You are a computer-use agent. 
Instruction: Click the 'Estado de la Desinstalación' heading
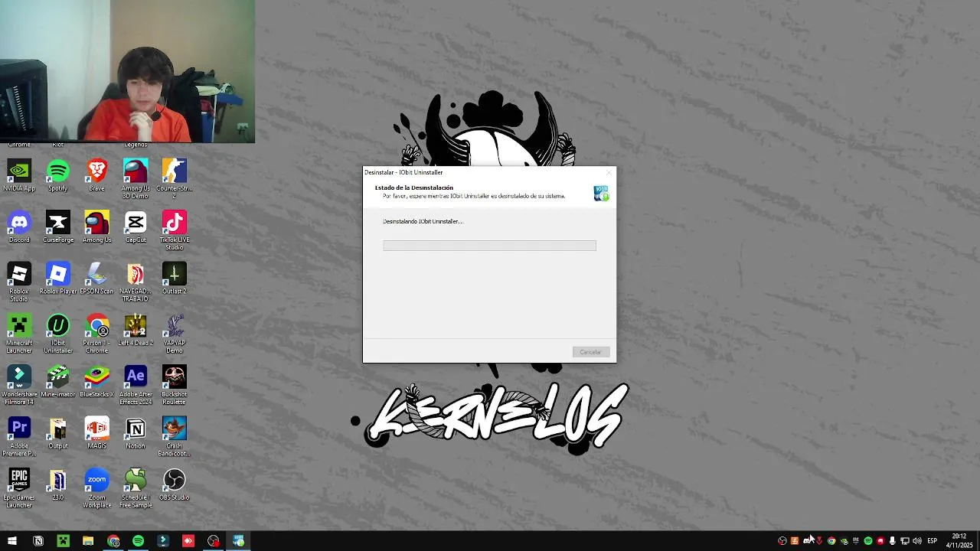pos(414,187)
